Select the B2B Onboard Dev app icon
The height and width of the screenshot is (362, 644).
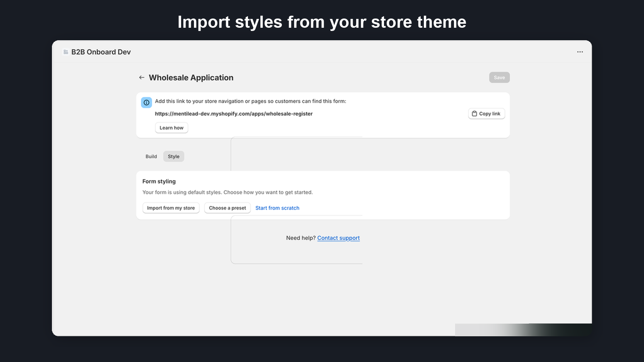pos(65,51)
